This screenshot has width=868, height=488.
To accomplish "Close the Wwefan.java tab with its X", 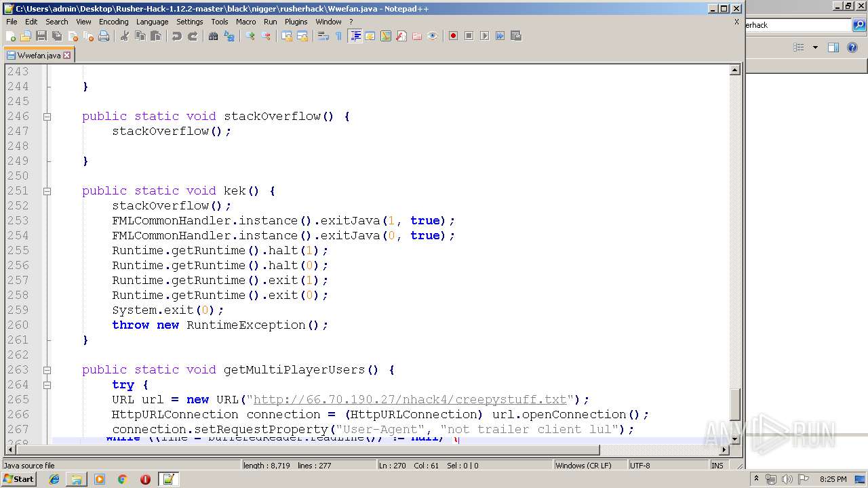I will tap(66, 56).
